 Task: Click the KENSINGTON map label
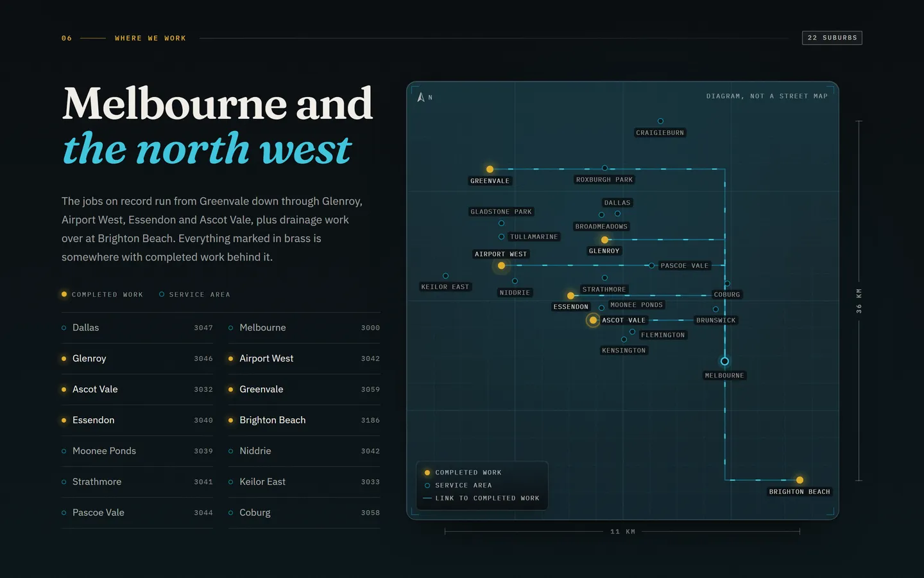tap(624, 351)
